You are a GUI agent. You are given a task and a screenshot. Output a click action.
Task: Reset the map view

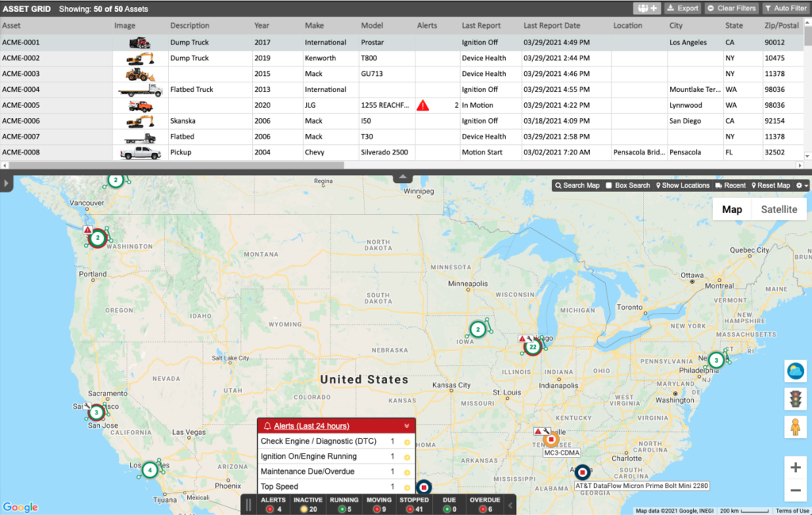tap(771, 185)
